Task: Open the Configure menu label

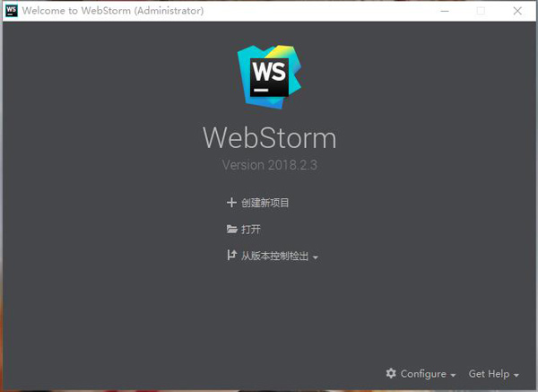Action: (423, 374)
